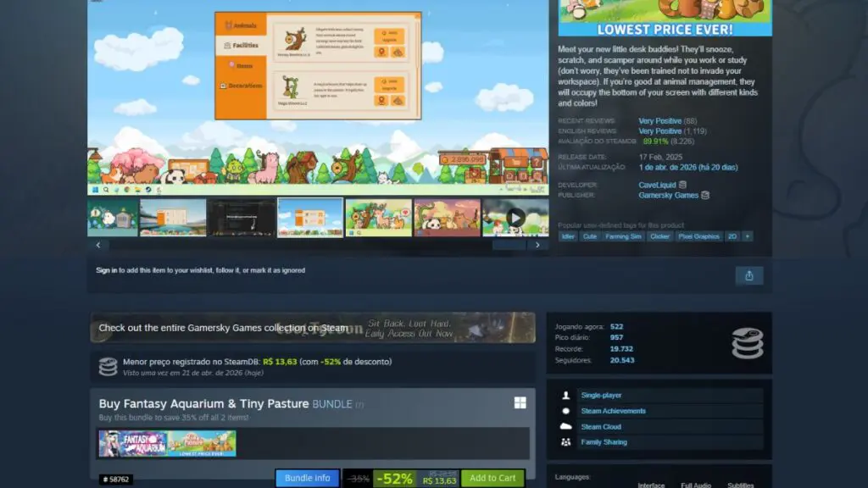
Task: Add the bundle to Cart
Action: 492,478
